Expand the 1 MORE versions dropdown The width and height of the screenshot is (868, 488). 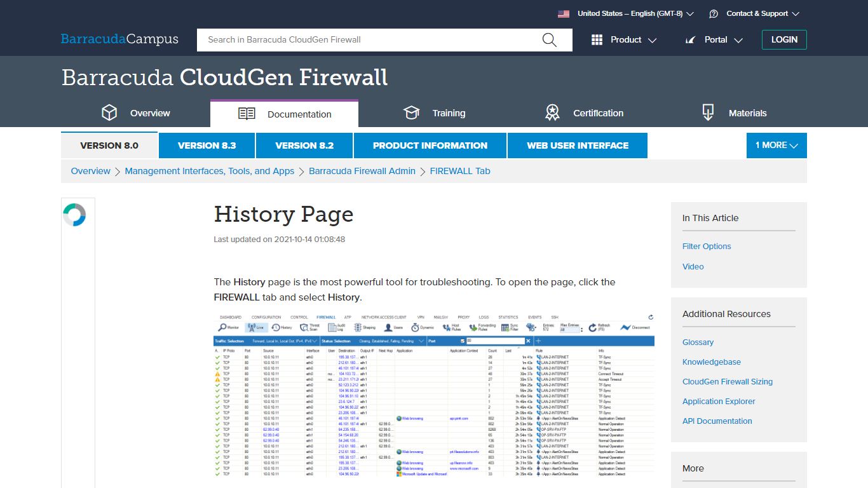click(x=776, y=146)
